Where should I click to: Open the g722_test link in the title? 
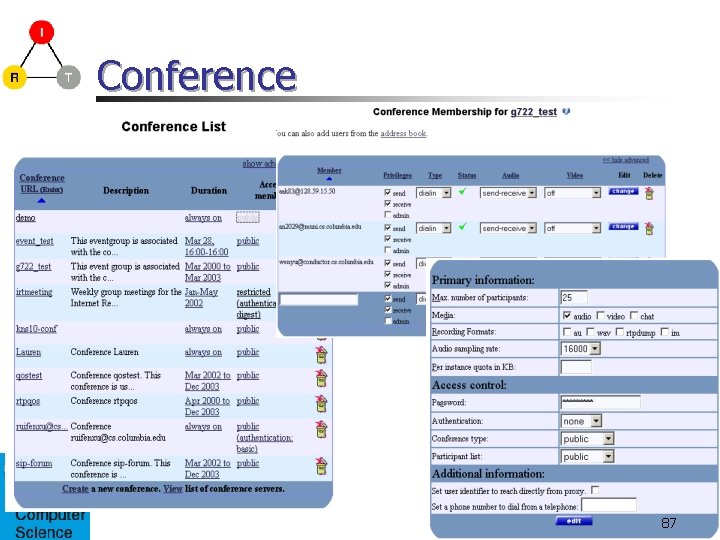tap(534, 112)
